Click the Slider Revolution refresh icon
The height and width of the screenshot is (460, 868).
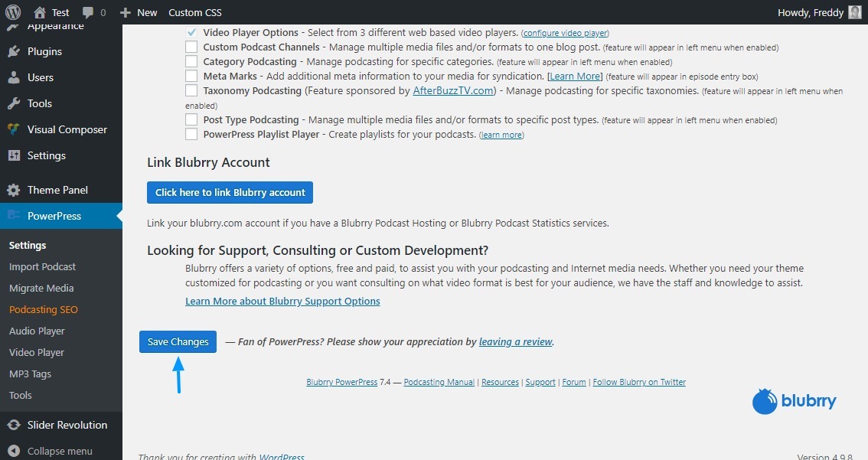click(x=14, y=425)
